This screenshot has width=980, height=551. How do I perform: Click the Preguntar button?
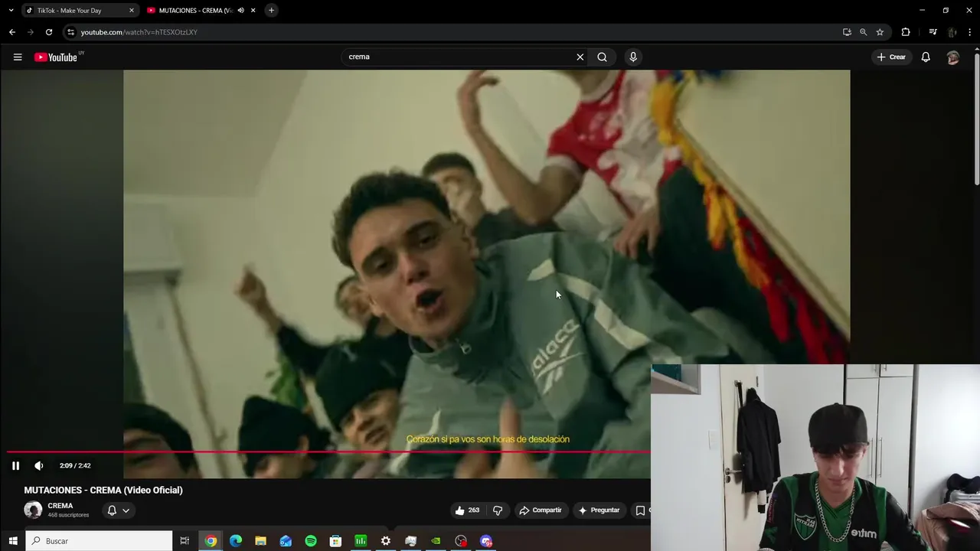pos(599,510)
